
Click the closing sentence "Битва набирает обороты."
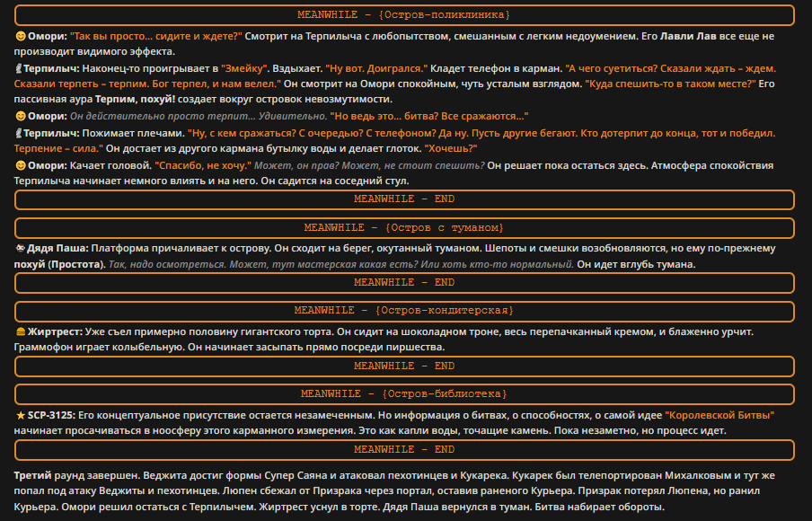[x=600, y=507]
